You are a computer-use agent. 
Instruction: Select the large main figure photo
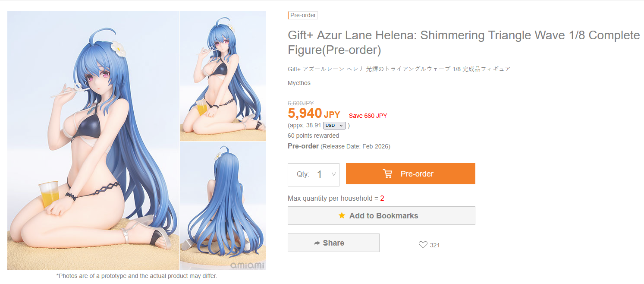tap(93, 141)
